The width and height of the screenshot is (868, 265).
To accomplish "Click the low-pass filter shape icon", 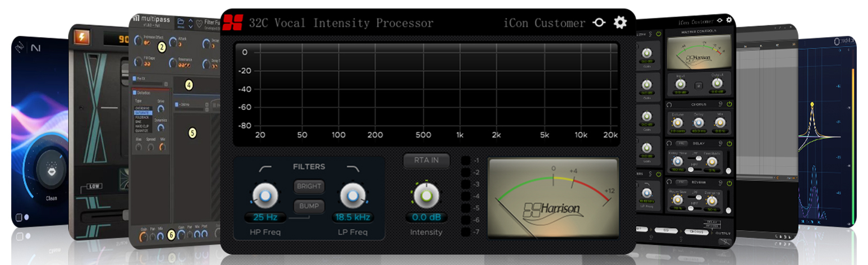I will tap(352, 168).
